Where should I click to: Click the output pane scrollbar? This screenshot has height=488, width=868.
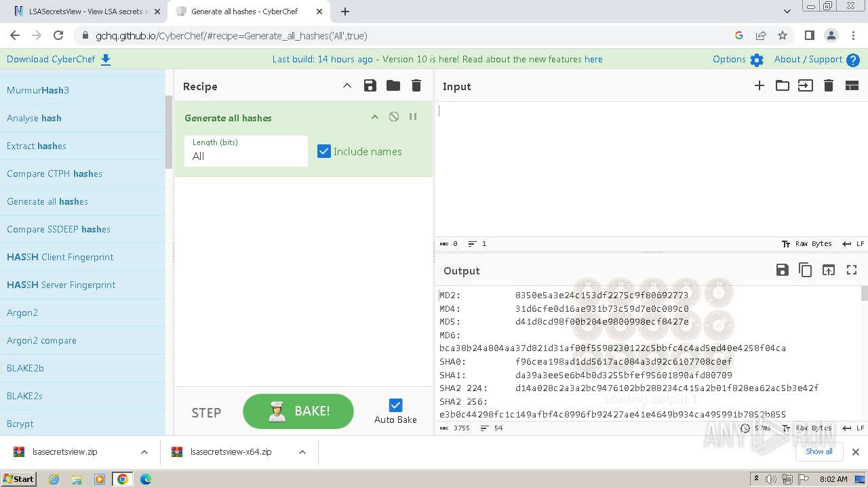[x=864, y=293]
